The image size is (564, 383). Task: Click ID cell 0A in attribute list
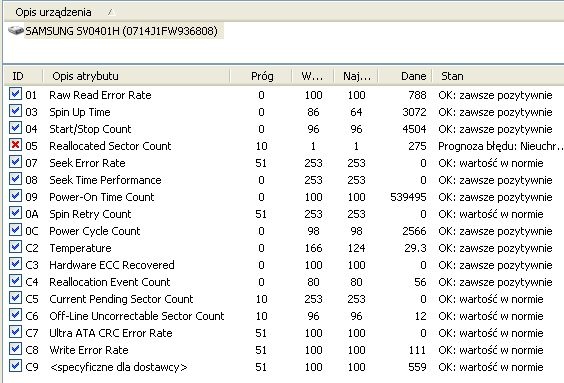32,214
